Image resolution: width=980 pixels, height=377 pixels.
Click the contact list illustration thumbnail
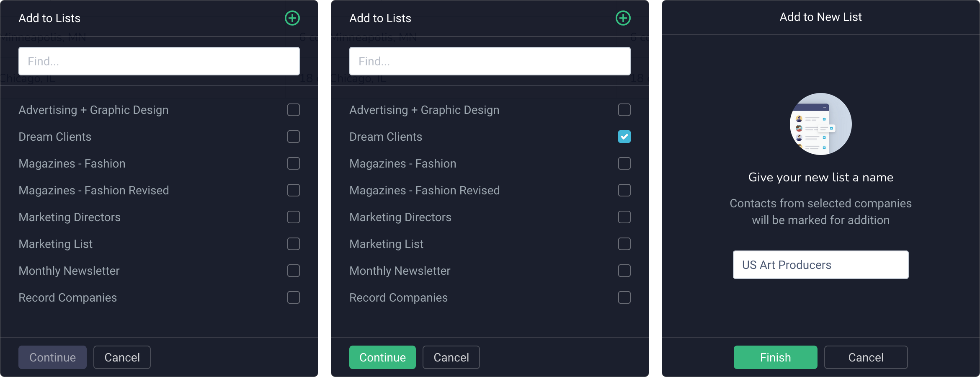coord(821,124)
